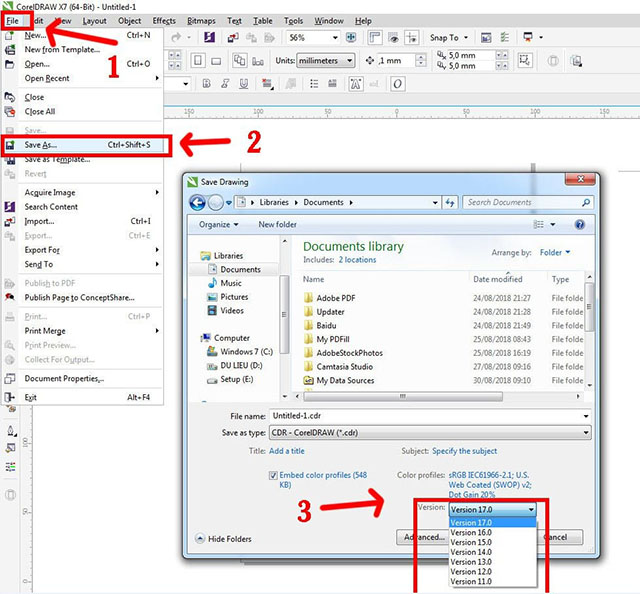Click the search magnifier in Search Documents

pyautogui.click(x=586, y=202)
